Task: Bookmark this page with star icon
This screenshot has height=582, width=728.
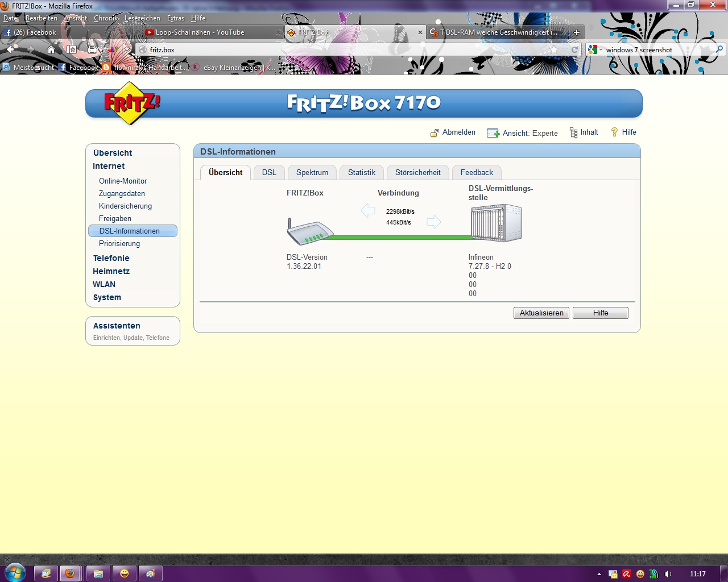Action: 553,49
